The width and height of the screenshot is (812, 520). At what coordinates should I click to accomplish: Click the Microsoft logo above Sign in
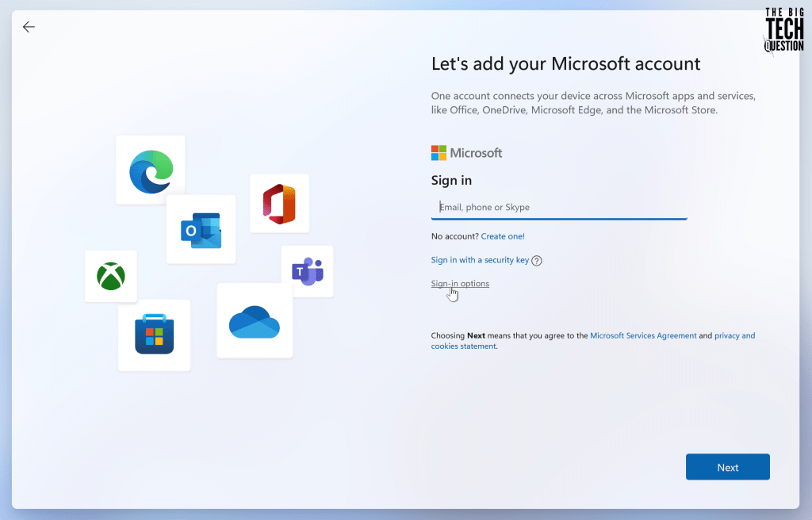pyautogui.click(x=466, y=153)
